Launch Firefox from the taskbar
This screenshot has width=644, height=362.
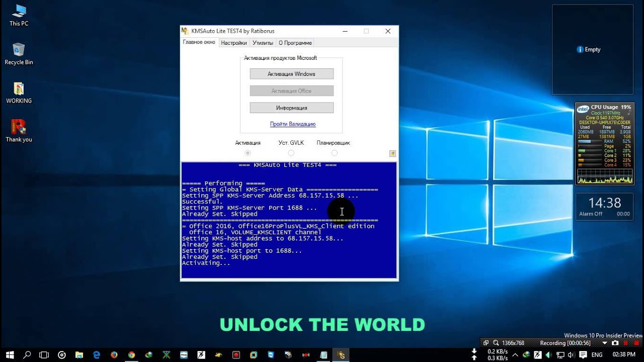click(x=114, y=354)
